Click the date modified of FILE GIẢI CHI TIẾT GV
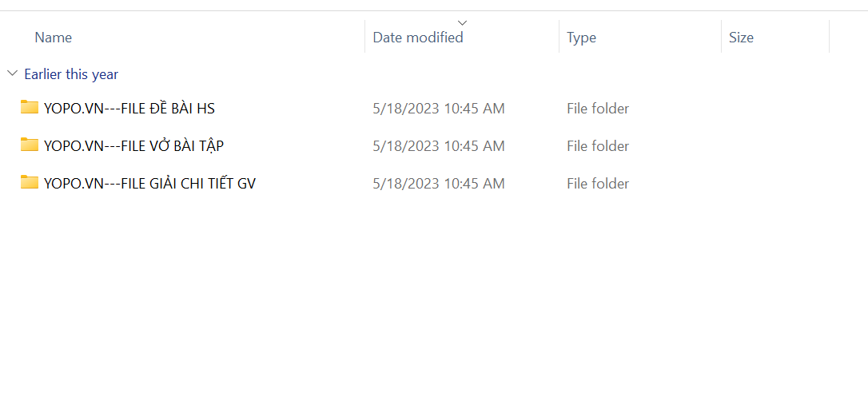Screen dimensions: 868x413 [x=439, y=184]
